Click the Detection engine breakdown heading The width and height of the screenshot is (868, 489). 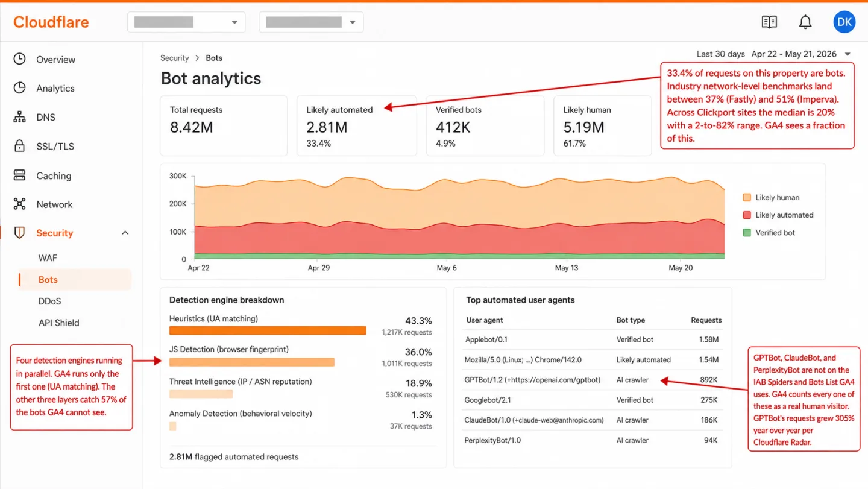(x=227, y=300)
